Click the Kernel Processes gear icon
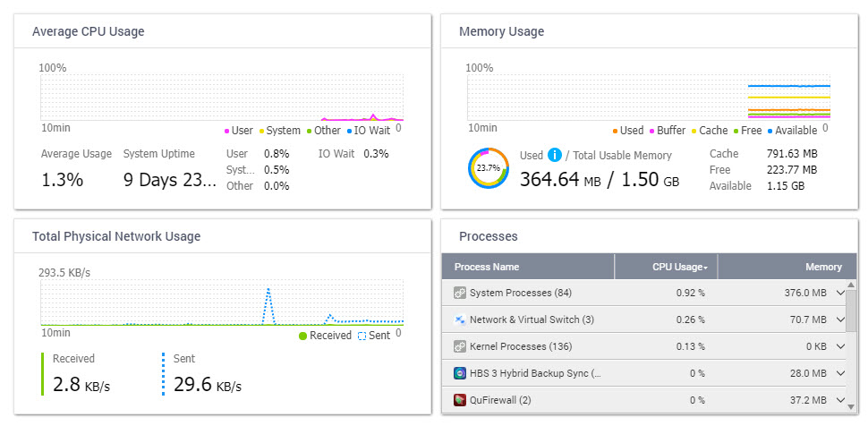 pyautogui.click(x=459, y=345)
